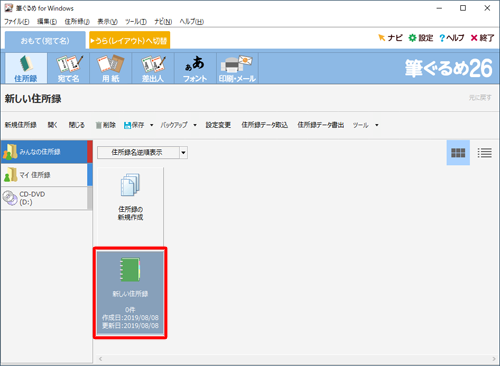Switch to thumbnail grid view

tap(458, 153)
